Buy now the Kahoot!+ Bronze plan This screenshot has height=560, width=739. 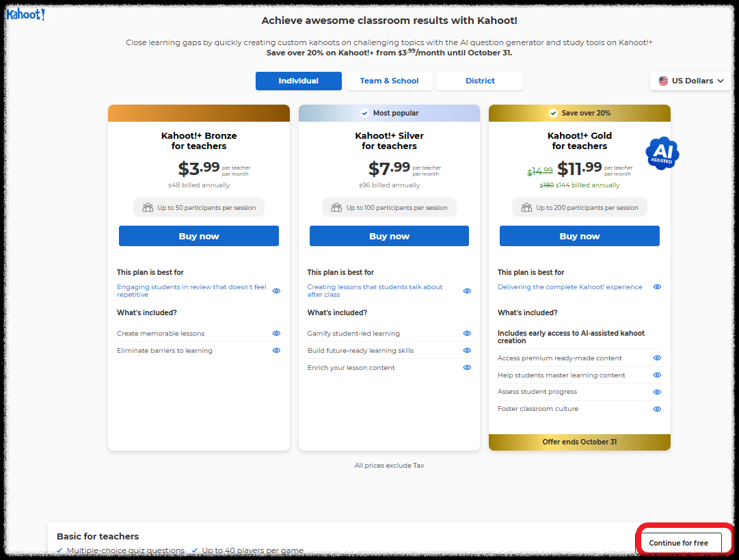pyautogui.click(x=199, y=236)
